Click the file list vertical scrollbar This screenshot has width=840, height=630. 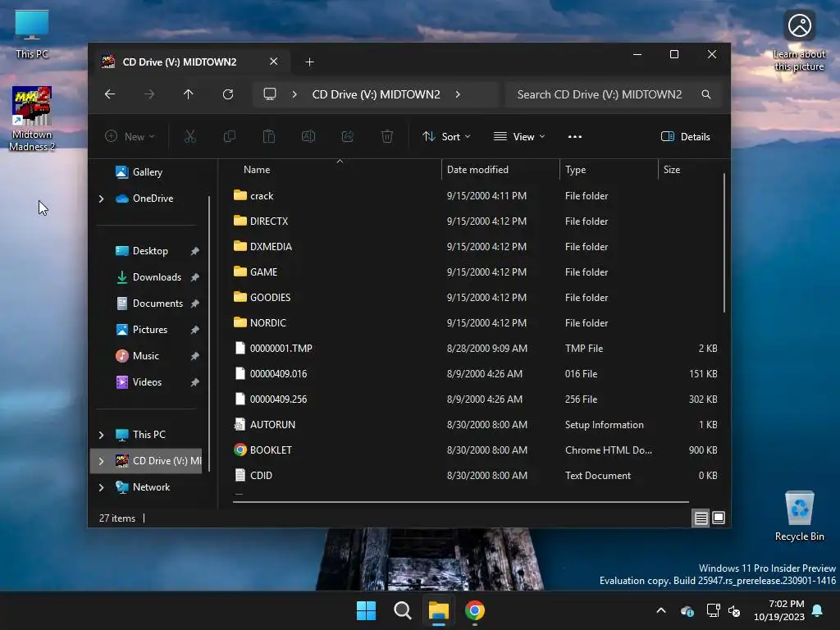[x=724, y=242]
